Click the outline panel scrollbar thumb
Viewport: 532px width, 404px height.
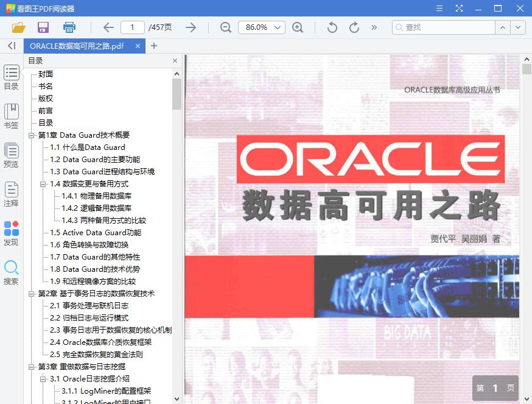click(177, 94)
